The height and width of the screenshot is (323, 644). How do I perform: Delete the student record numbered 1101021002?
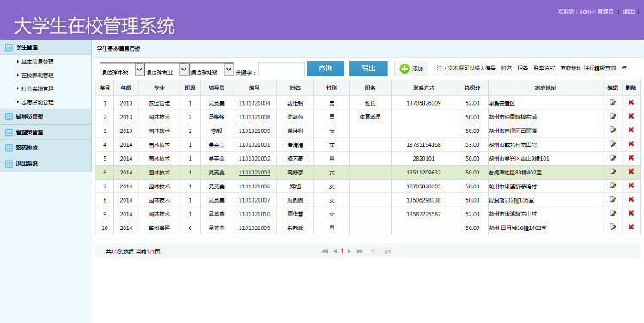(631, 158)
